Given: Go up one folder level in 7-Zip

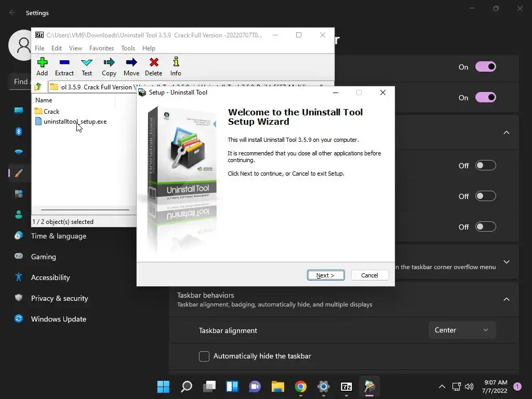Looking at the screenshot, I should (x=38, y=87).
